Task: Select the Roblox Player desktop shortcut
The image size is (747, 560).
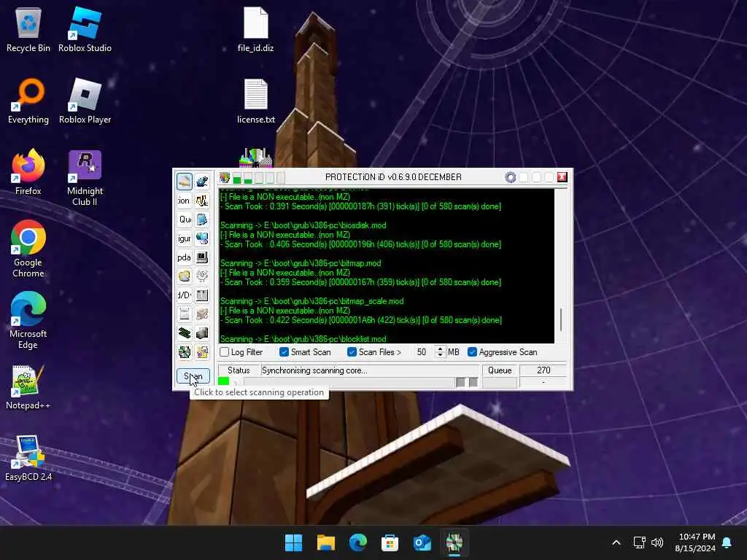Action: click(85, 101)
